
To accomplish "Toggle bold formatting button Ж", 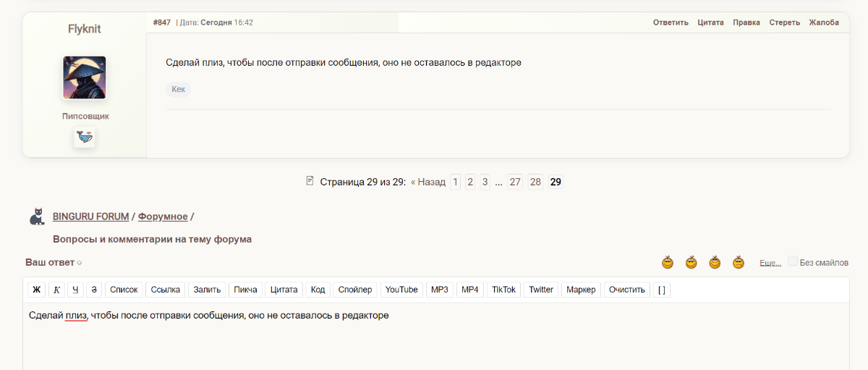I will click(36, 290).
